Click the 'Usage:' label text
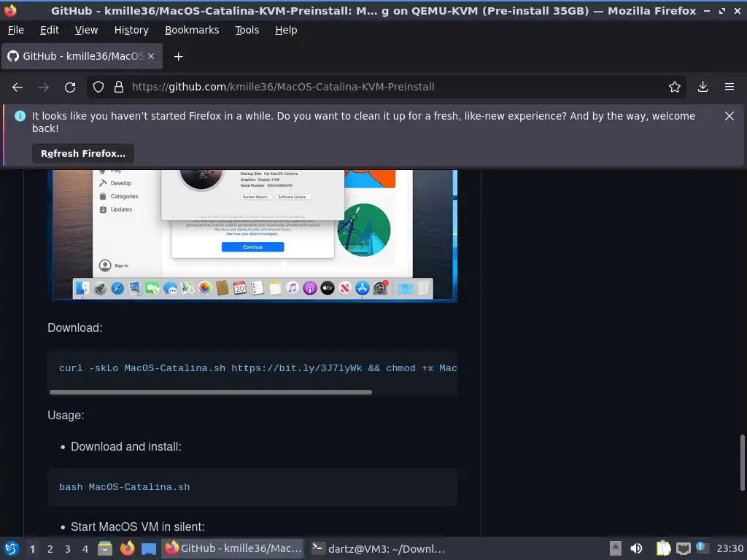The image size is (747, 560). [x=66, y=415]
